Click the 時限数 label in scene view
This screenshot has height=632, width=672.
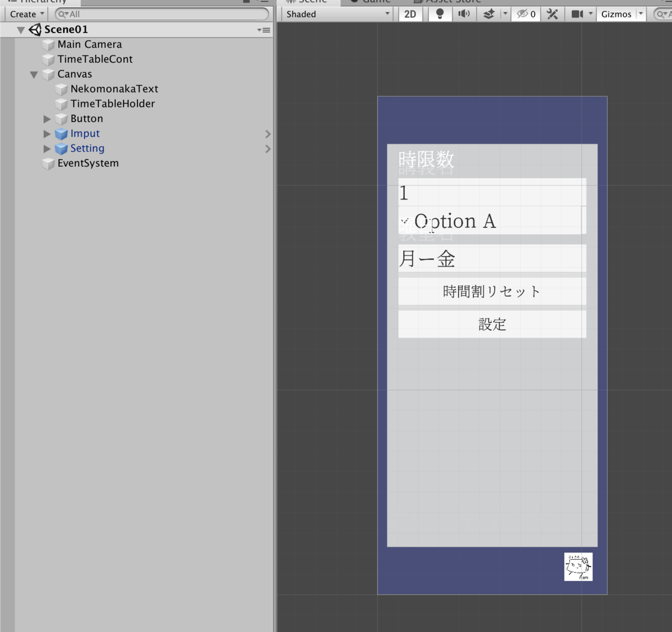[x=426, y=160]
